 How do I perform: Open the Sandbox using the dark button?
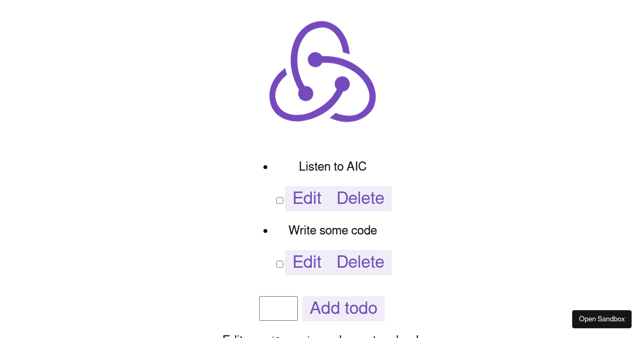pos(602,319)
